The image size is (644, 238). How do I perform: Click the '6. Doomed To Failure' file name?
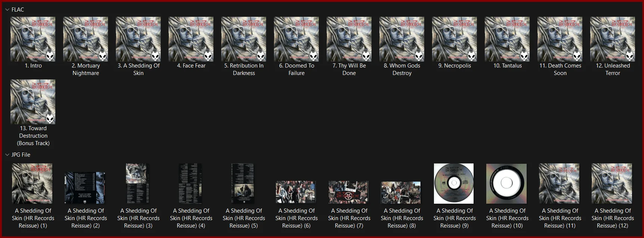297,69
